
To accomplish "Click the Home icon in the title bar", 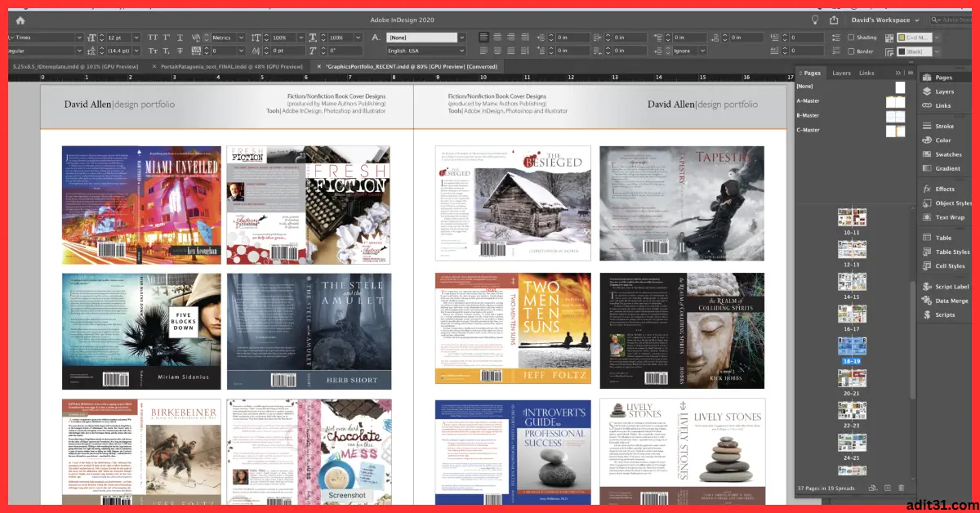I will pos(20,20).
